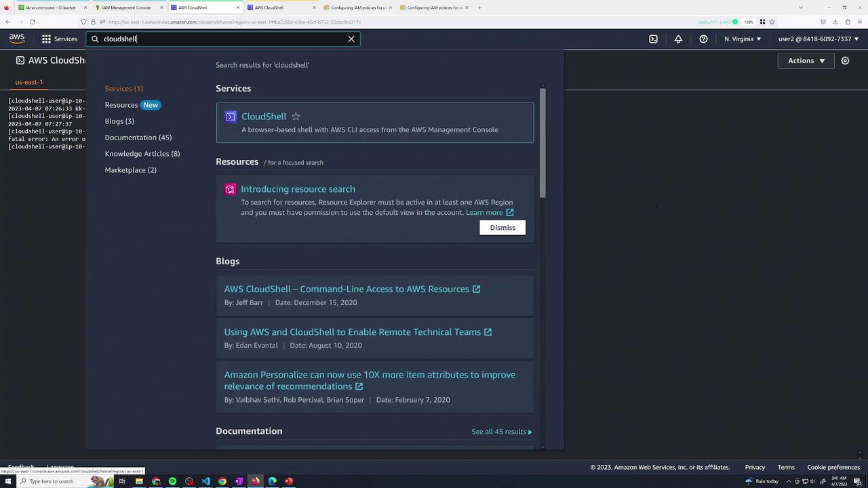Open Amazon Personalize 10X item attributes blog
868x488 pixels.
pos(370,380)
